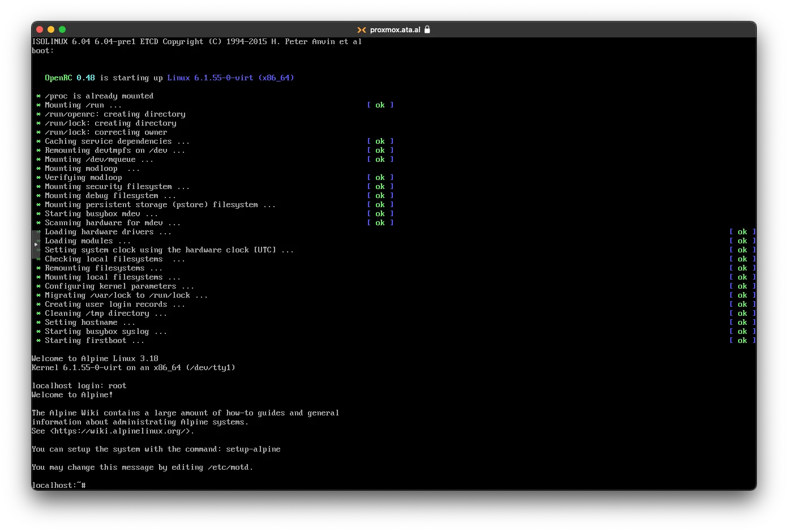Click the ok status of 'Starting firstboot'
The height and width of the screenshot is (532, 788).
click(742, 341)
